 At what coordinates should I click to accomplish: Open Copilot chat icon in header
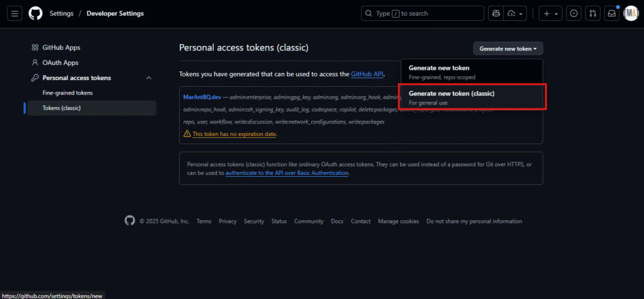coord(496,14)
